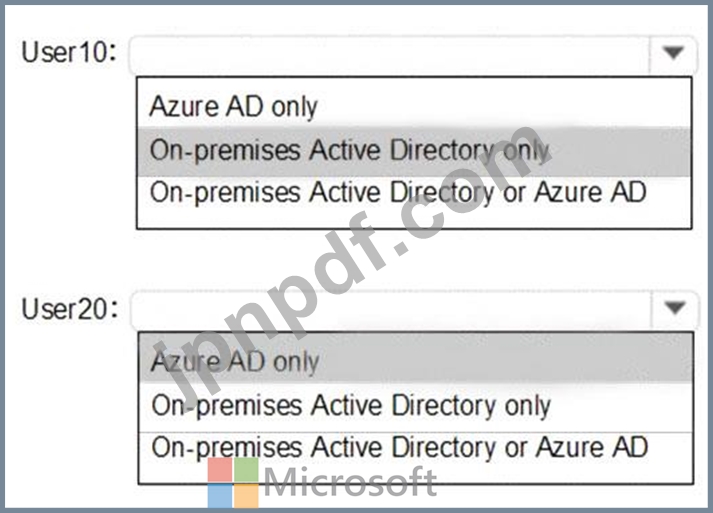
Task: Click the yellow square of Microsoft logo
Action: [246, 496]
